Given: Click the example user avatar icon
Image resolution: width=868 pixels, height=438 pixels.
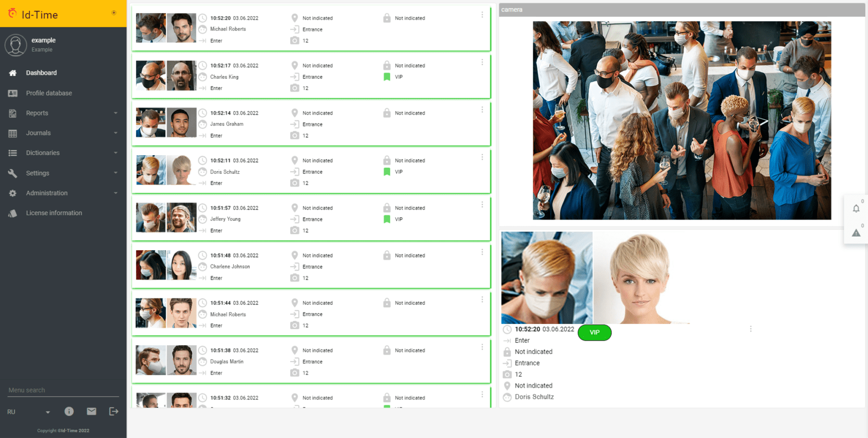Looking at the screenshot, I should pos(16,45).
